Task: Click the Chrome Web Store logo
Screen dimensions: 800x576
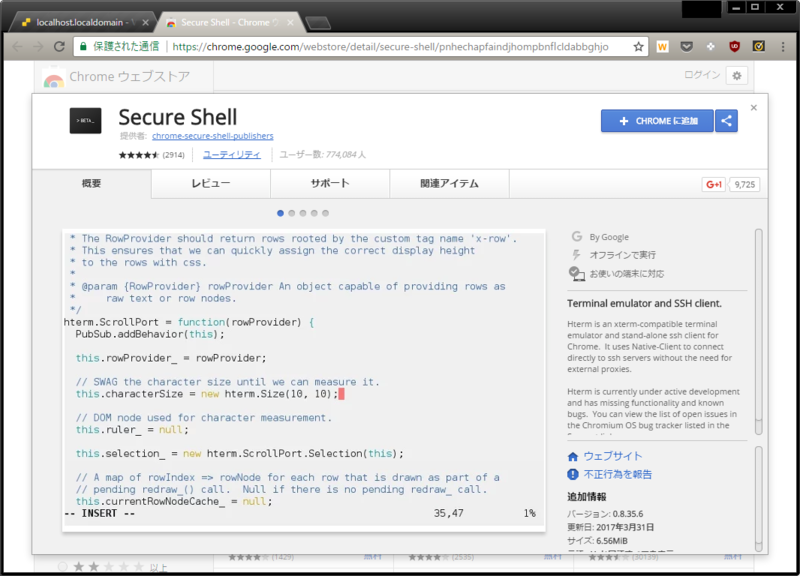Action: coord(54,78)
